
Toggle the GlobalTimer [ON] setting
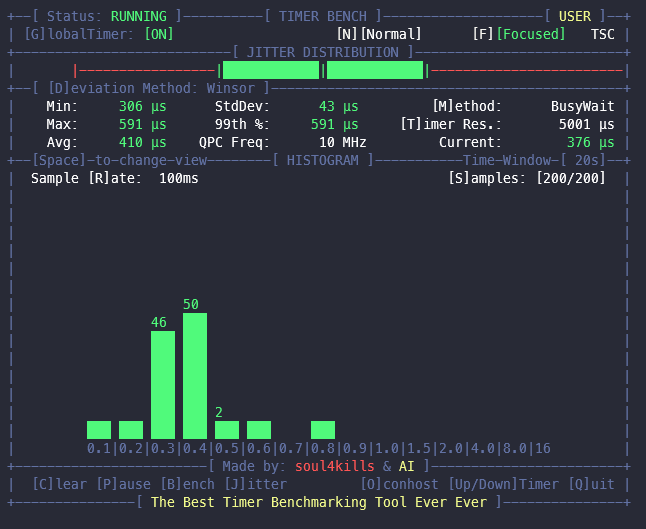click(159, 34)
